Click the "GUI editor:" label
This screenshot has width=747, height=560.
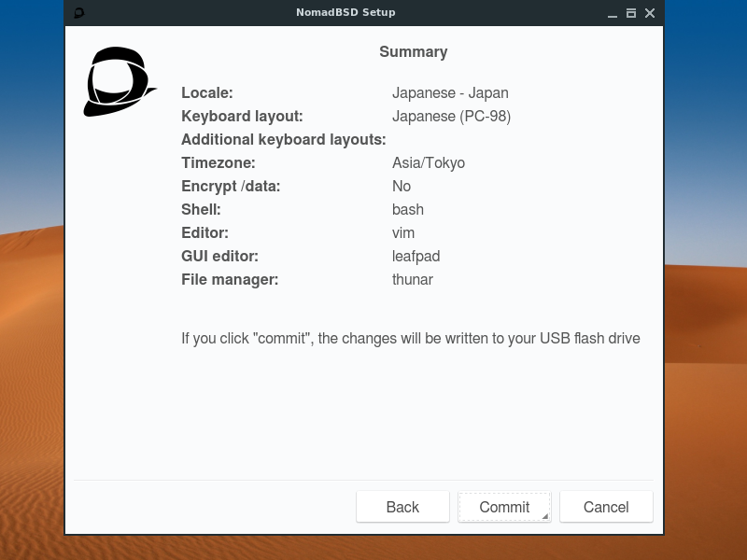[220, 256]
